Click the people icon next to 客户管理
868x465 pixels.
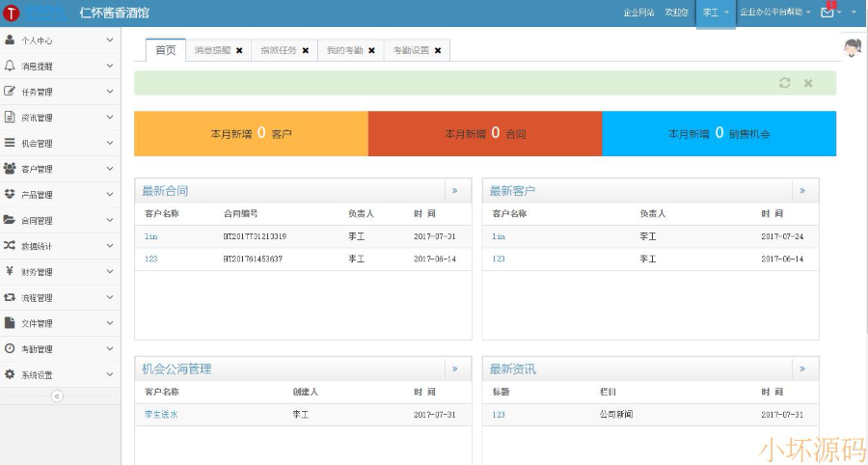[10, 168]
